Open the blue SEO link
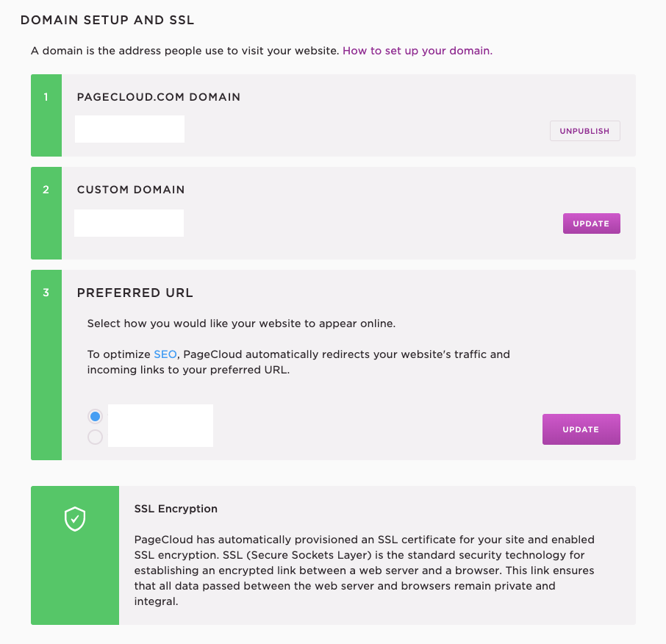The image size is (666, 644). [x=165, y=354]
